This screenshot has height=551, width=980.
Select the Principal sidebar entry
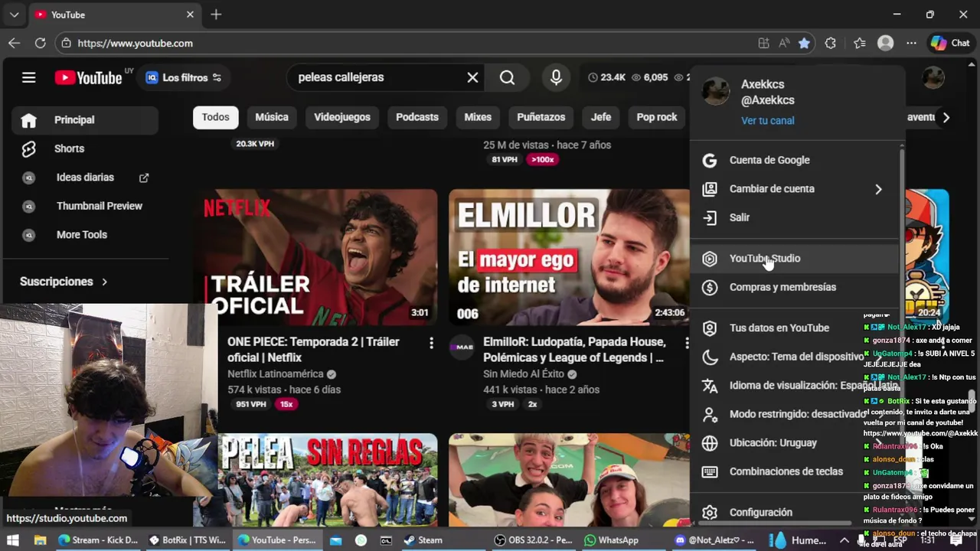coord(84,120)
